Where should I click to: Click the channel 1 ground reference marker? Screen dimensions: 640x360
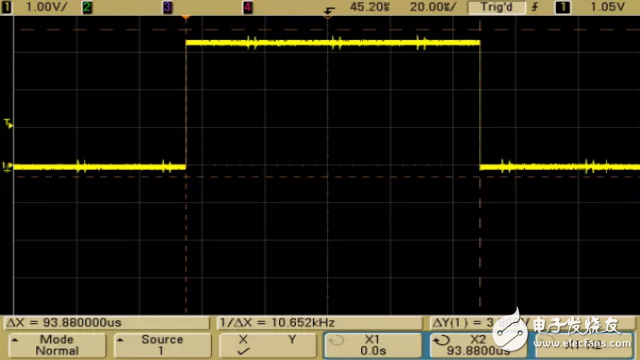pyautogui.click(x=7, y=166)
